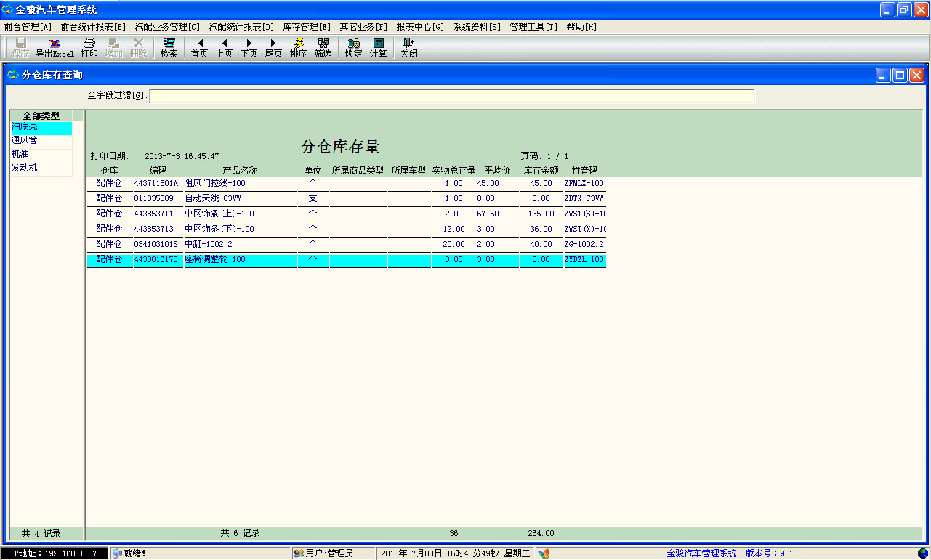Click the 排序 (Sort) toolbar icon
The height and width of the screenshot is (560, 931).
coord(299,48)
